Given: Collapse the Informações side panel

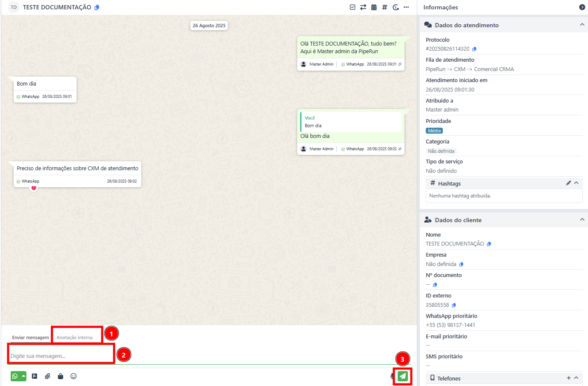Looking at the screenshot, I should click(582, 7).
